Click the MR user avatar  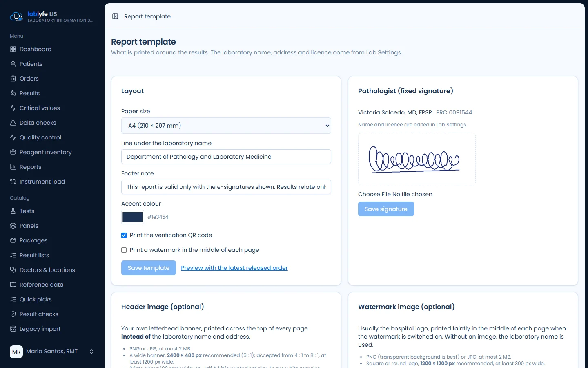pyautogui.click(x=16, y=352)
